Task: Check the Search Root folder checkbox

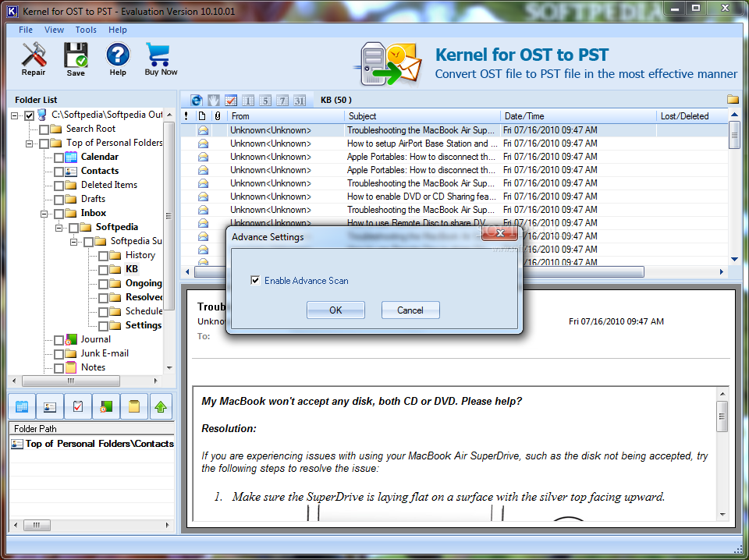Action: tap(44, 129)
